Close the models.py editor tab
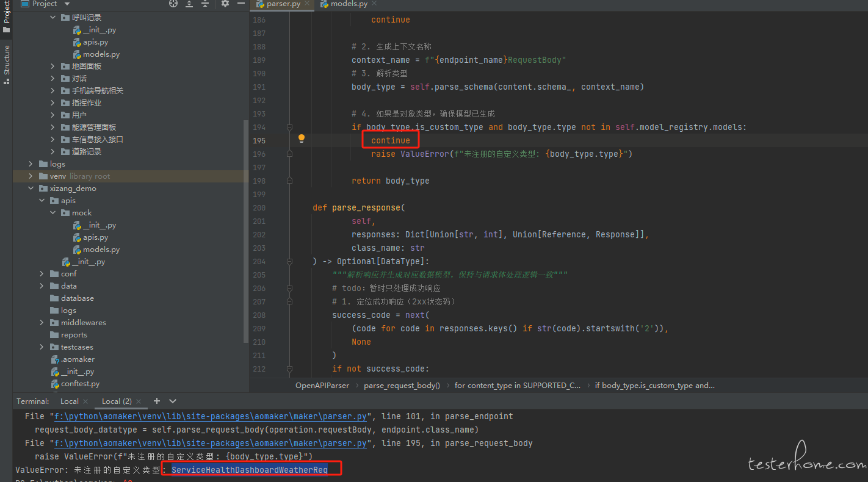The width and height of the screenshot is (868, 482). pos(374,4)
